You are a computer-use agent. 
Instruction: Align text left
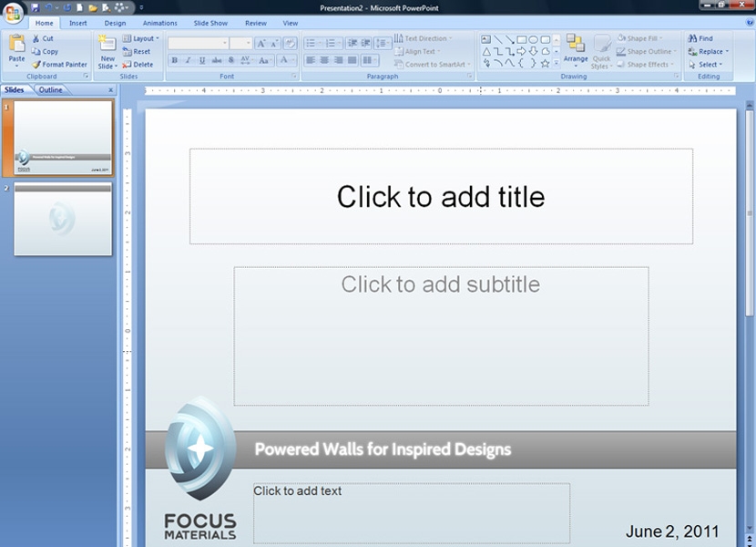pyautogui.click(x=311, y=60)
